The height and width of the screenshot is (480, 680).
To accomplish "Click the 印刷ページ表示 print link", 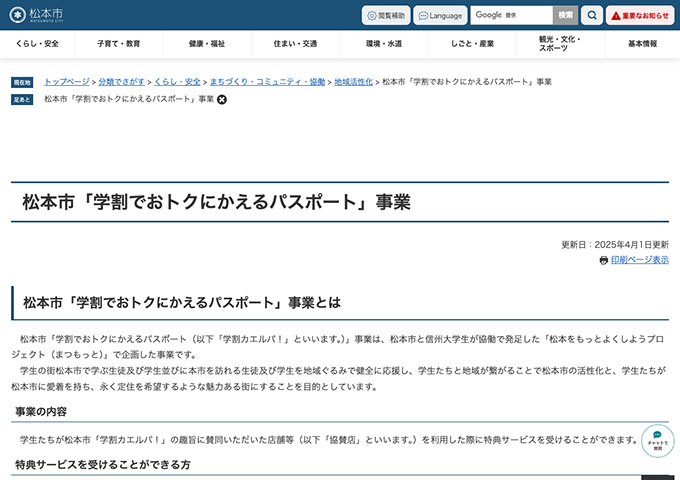I will (x=640, y=260).
